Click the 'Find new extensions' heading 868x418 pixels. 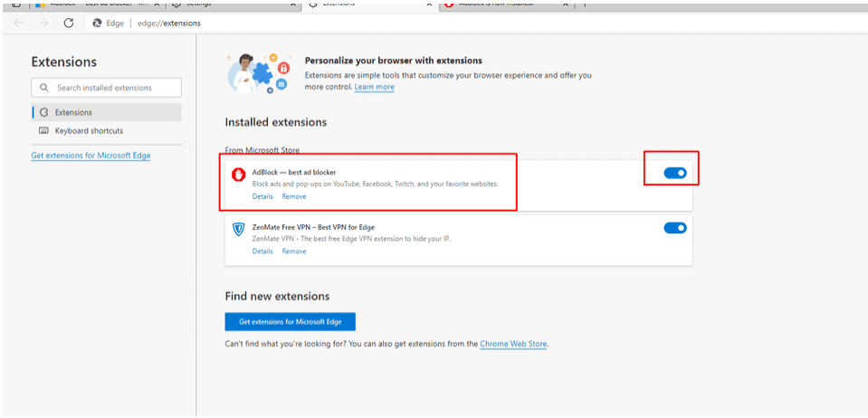[x=277, y=296]
